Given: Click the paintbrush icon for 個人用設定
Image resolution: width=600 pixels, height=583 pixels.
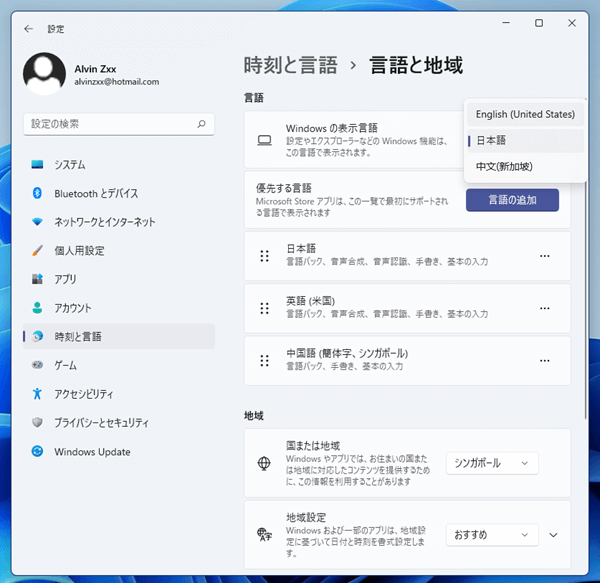Looking at the screenshot, I should pyautogui.click(x=37, y=251).
